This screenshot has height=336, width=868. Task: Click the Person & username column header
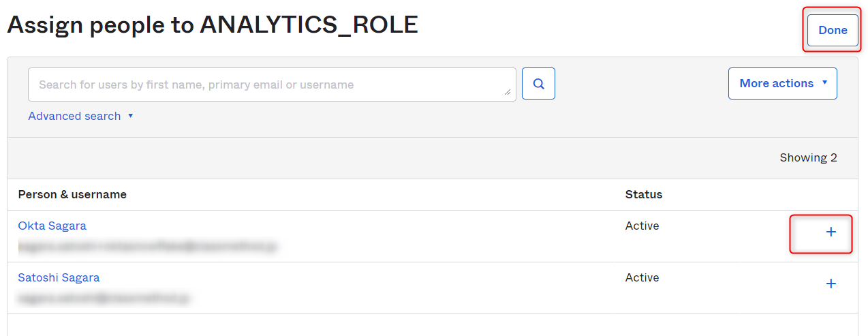tap(72, 194)
